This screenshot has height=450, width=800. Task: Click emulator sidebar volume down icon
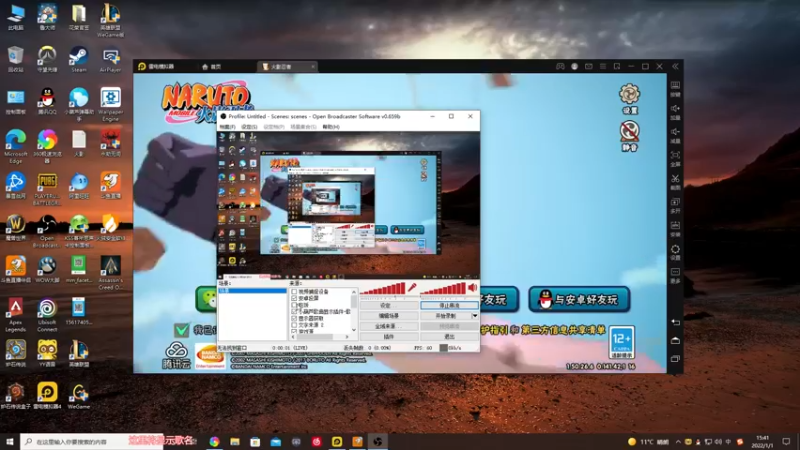pos(675,132)
